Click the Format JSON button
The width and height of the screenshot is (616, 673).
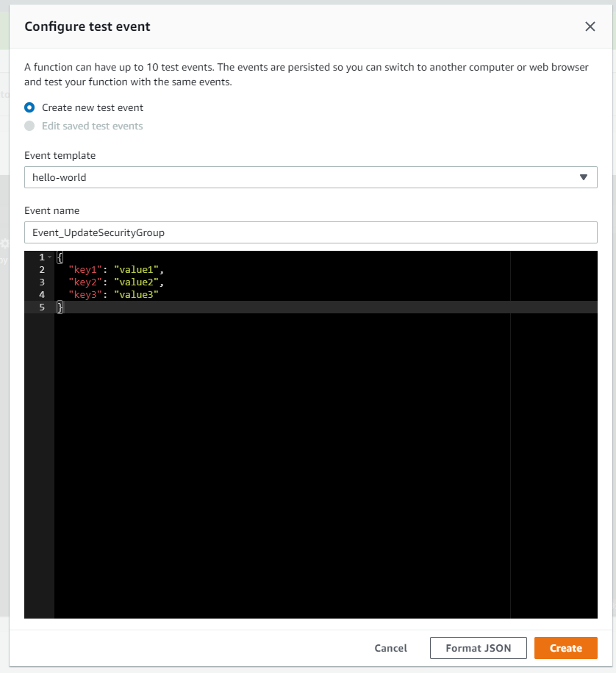click(478, 648)
